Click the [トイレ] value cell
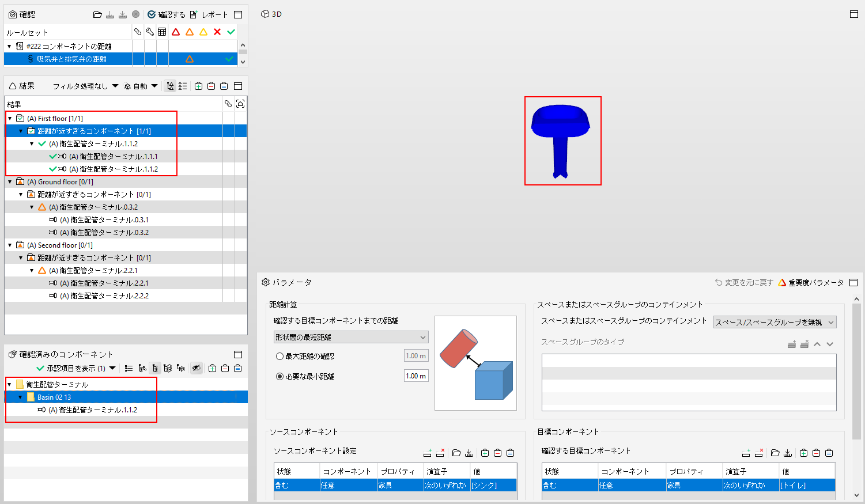Viewport: 865px width, 504px height. point(807,485)
